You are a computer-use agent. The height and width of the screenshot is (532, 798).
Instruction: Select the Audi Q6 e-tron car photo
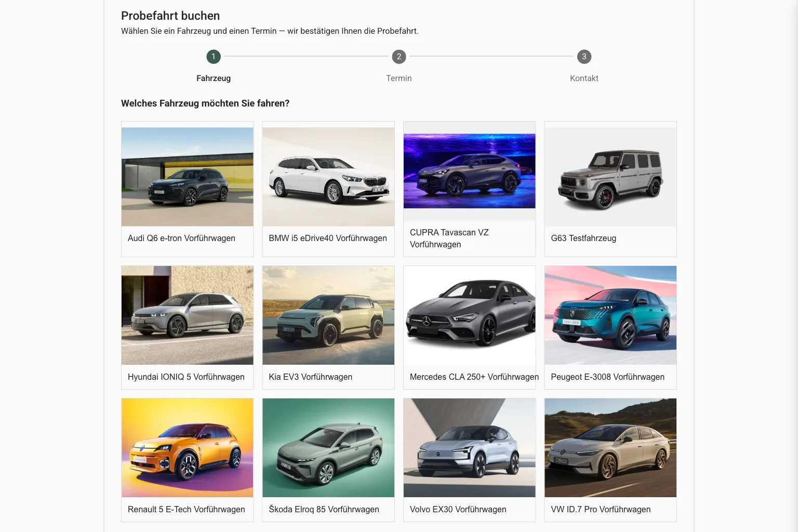click(188, 177)
